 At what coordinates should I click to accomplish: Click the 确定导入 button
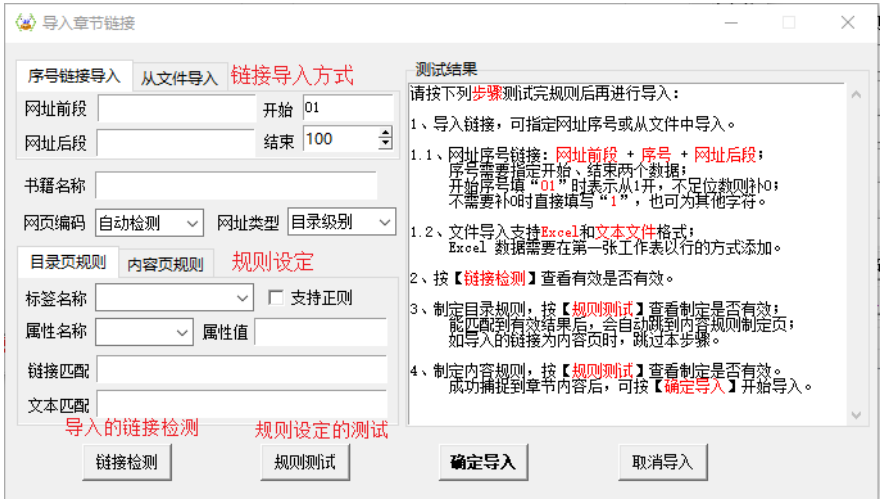click(x=482, y=462)
